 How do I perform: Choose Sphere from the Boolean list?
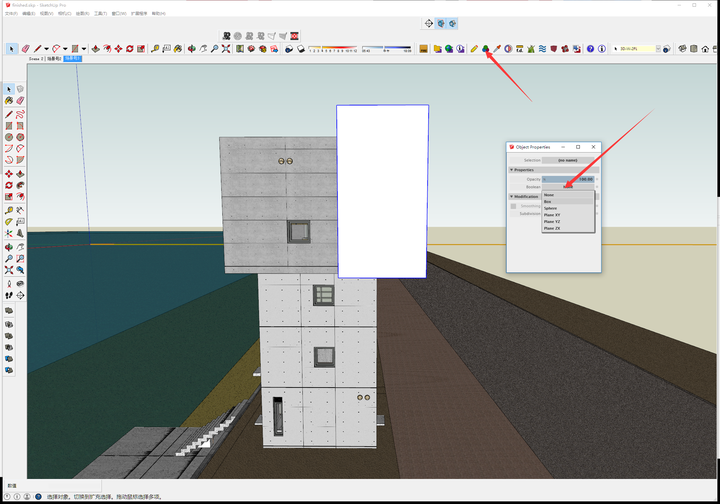[x=551, y=208]
